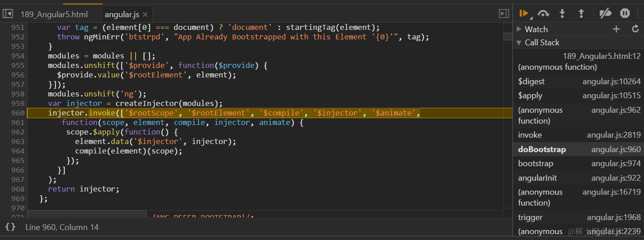Click the createInjector call on line 959
Viewport: 644px width, 240px height.
pyautogui.click(x=169, y=103)
